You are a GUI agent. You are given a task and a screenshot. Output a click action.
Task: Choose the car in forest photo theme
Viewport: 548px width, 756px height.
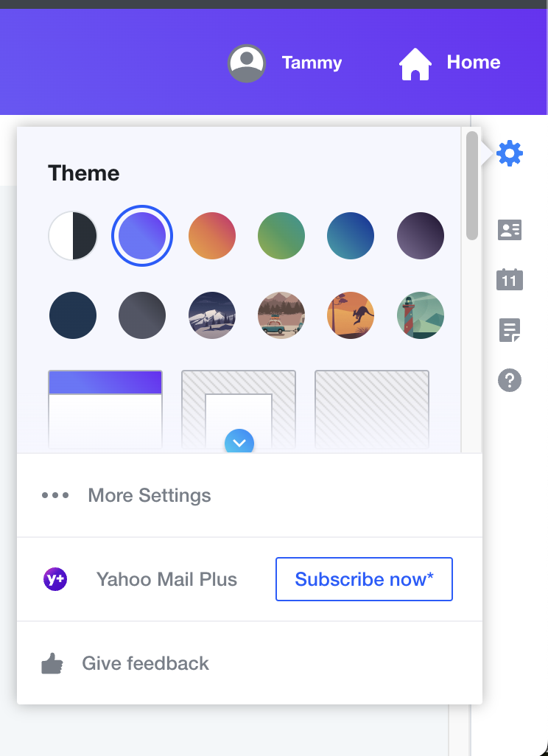(281, 315)
